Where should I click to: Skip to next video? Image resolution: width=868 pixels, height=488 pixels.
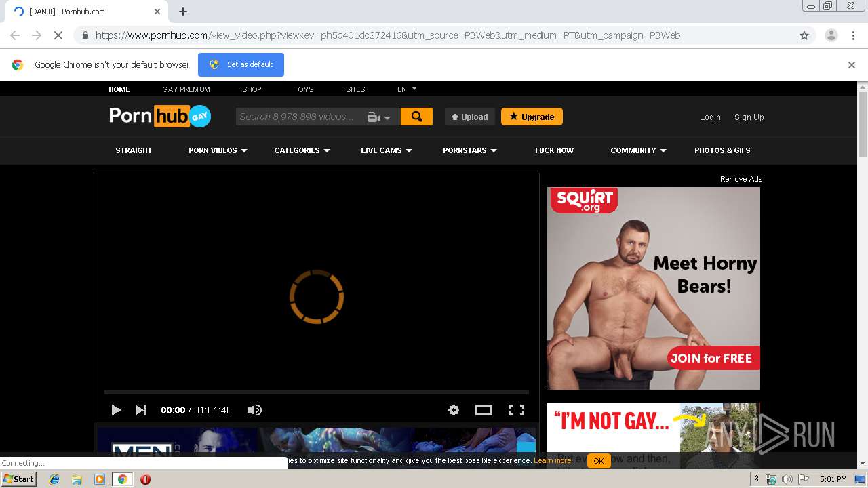pos(140,410)
